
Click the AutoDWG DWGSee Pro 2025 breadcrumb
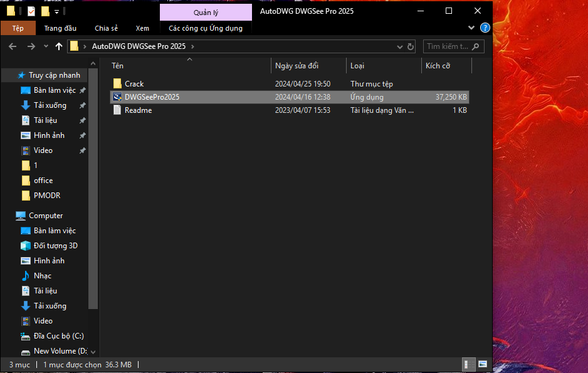coord(139,46)
